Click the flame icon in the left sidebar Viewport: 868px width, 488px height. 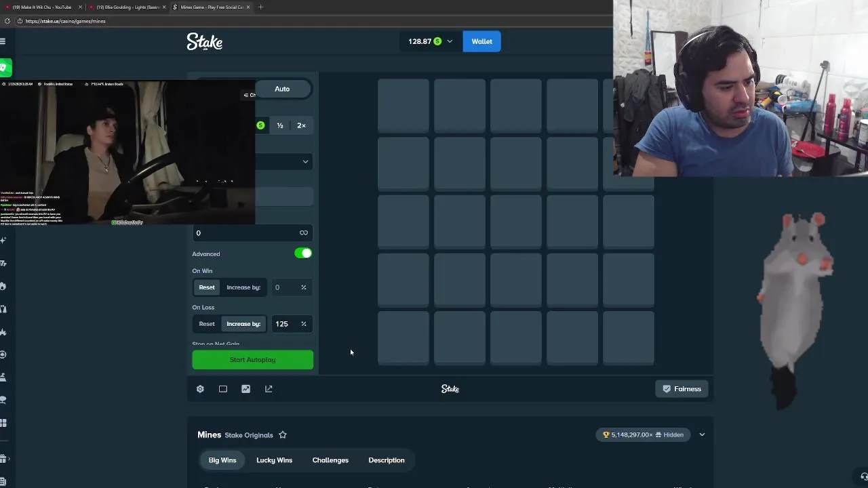(3, 286)
